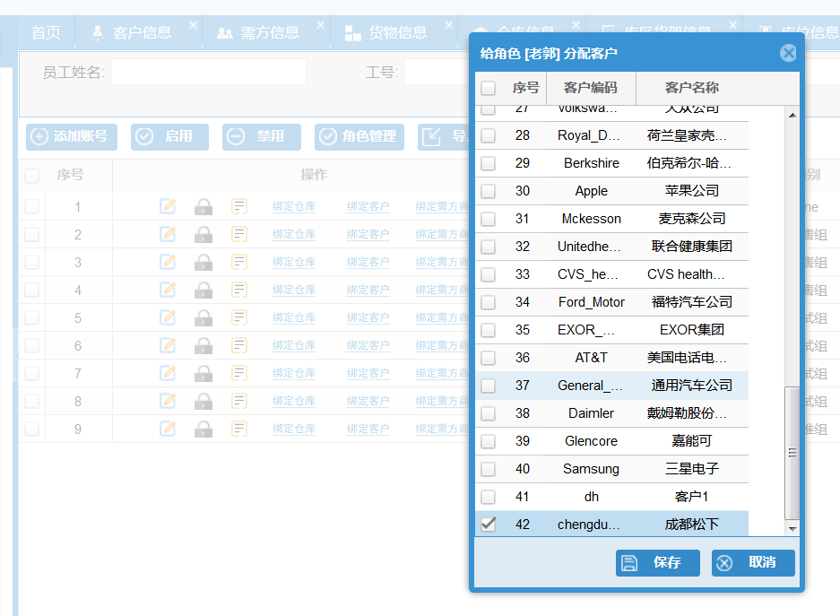Click the 取消 button in the dialog
The width and height of the screenshot is (840, 616).
(x=753, y=563)
